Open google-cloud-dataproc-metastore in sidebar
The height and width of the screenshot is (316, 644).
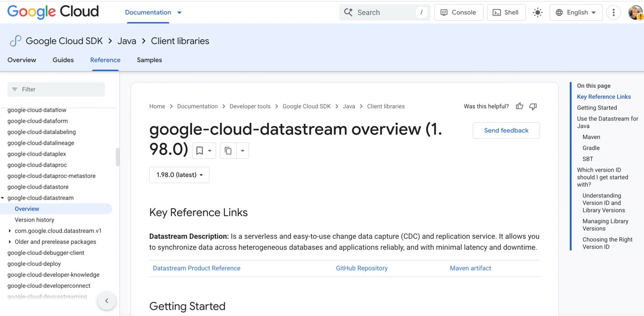click(x=51, y=176)
